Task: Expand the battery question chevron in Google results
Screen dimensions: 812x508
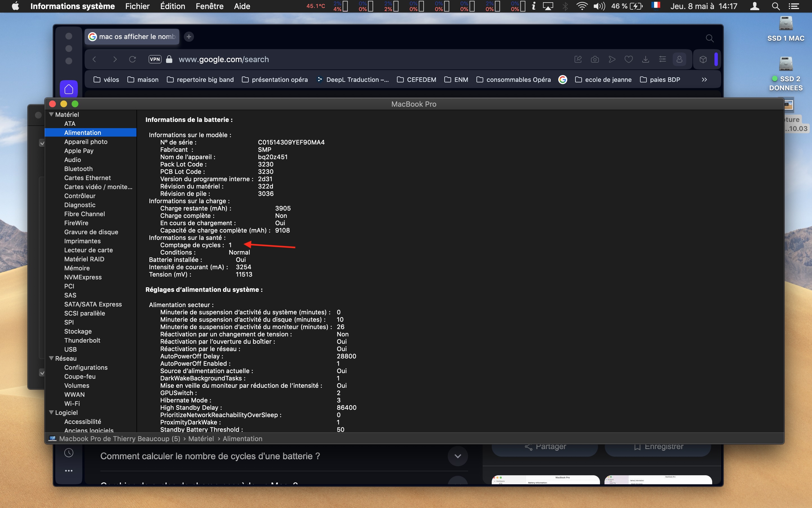Action: point(458,456)
